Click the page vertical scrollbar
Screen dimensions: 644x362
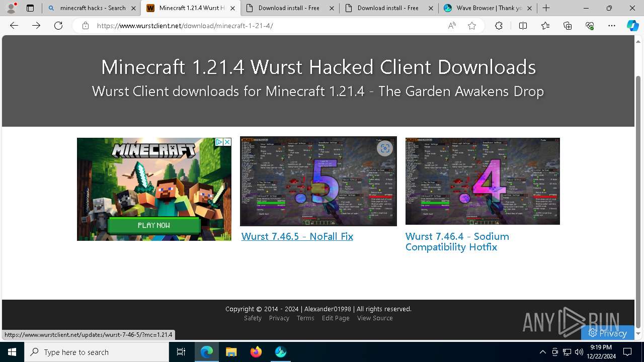click(639, 201)
